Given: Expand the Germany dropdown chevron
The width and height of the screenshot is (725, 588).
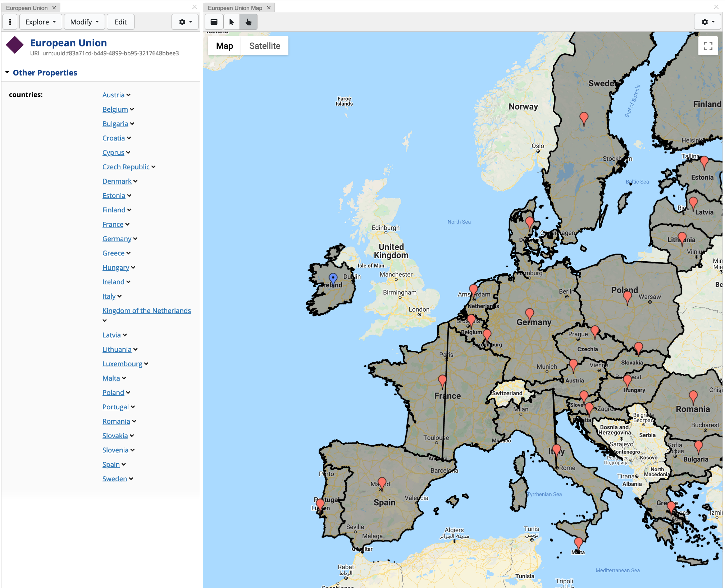Looking at the screenshot, I should 136,239.
